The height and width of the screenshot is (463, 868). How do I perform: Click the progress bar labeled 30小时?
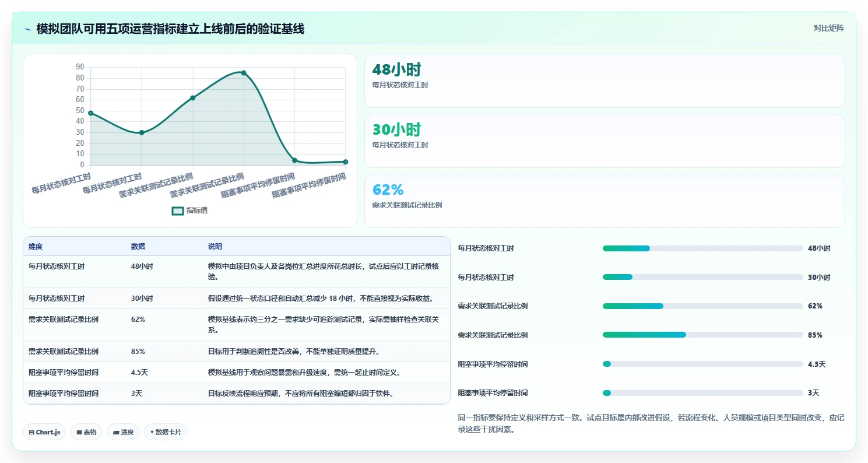coord(702,277)
